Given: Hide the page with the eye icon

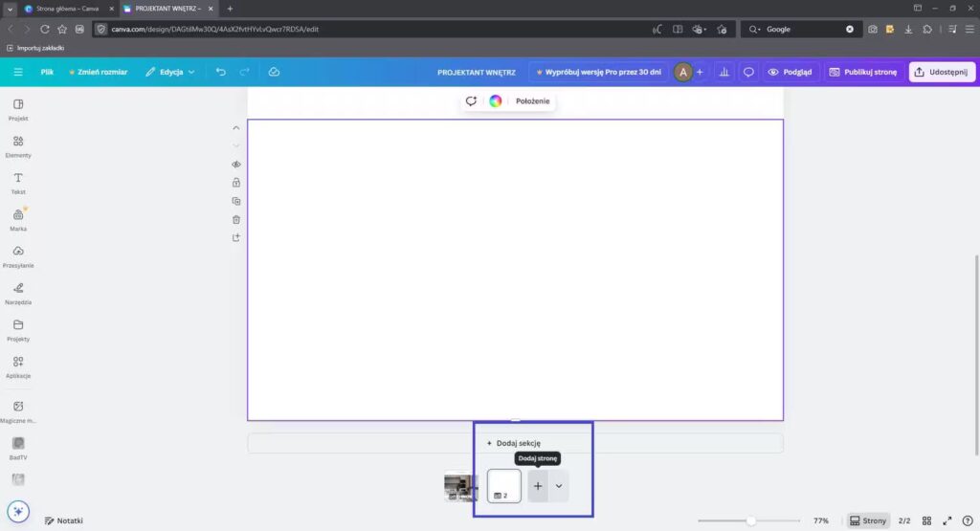Looking at the screenshot, I should [236, 165].
